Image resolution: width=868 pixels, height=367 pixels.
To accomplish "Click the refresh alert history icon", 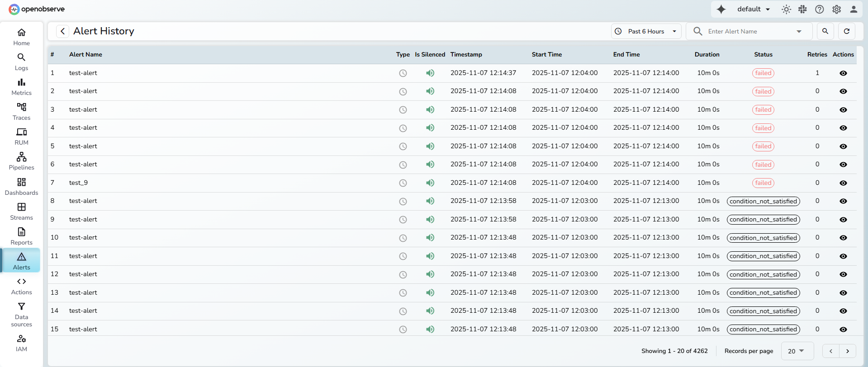I will tap(847, 31).
